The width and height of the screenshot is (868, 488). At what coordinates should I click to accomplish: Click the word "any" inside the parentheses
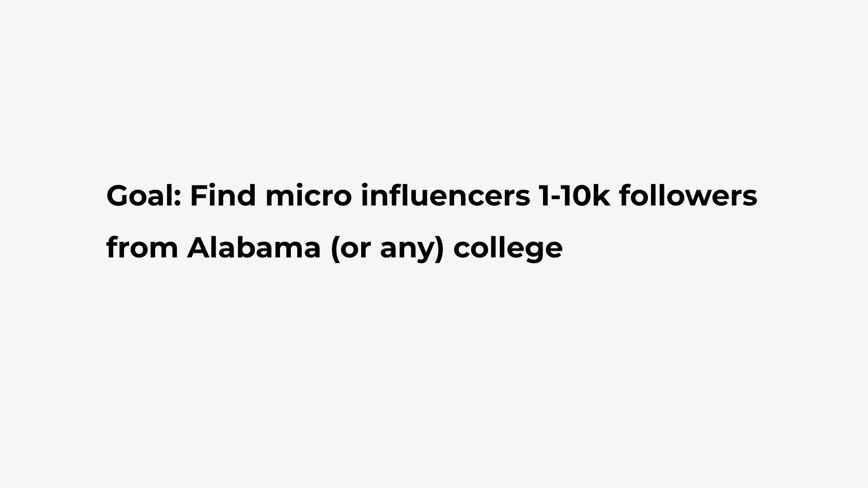[408, 251]
